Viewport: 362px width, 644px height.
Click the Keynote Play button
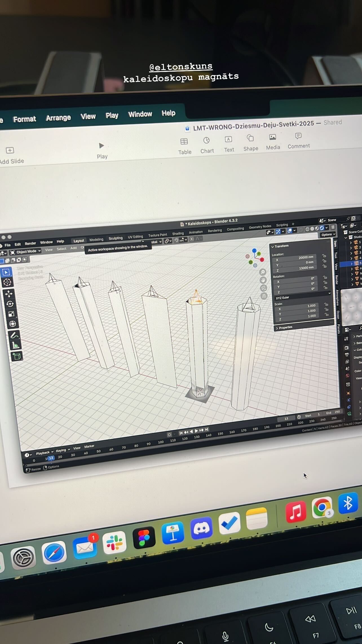coord(102,151)
